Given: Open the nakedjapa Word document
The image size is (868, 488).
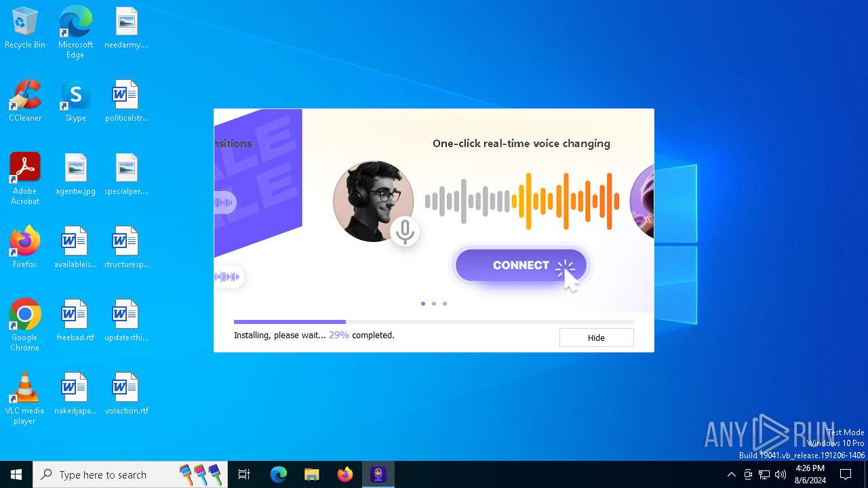Looking at the screenshot, I should pyautogui.click(x=75, y=394).
